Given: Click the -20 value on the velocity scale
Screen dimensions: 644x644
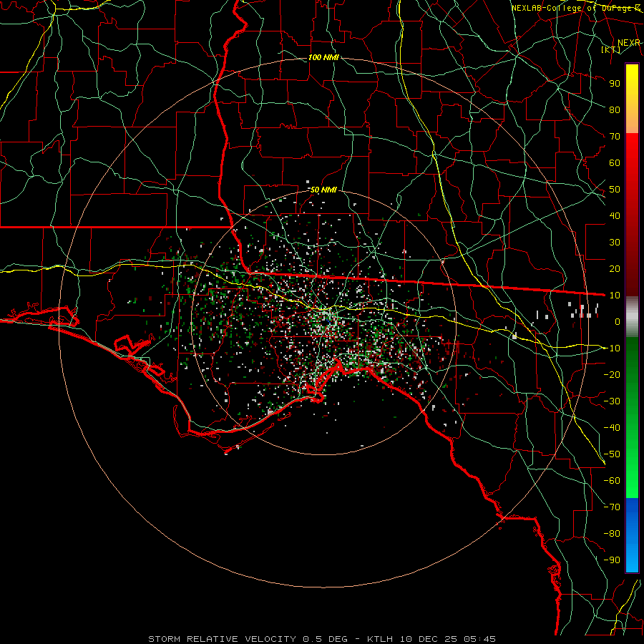Looking at the screenshot, I should tap(612, 374).
